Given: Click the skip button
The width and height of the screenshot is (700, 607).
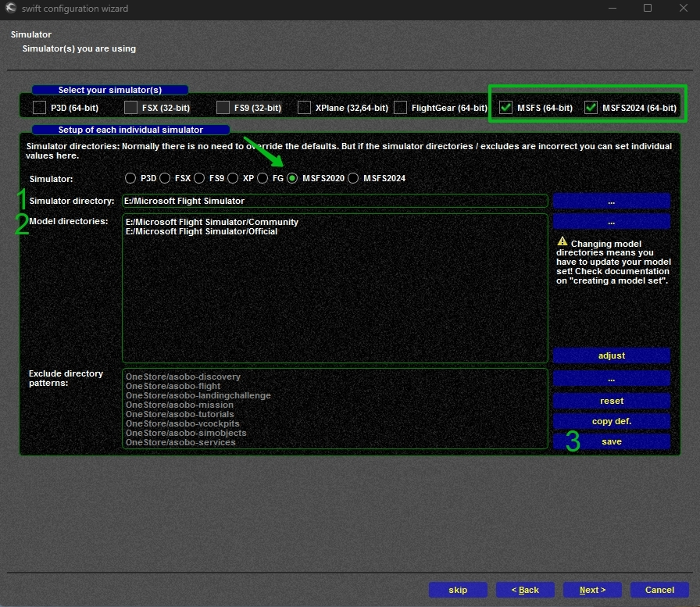Looking at the screenshot, I should pyautogui.click(x=458, y=590).
